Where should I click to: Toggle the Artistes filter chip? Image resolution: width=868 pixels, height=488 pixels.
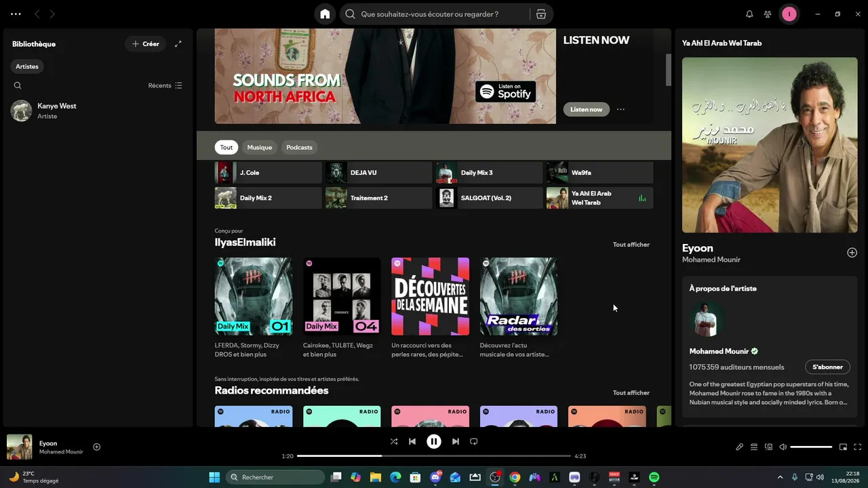pos(27,66)
